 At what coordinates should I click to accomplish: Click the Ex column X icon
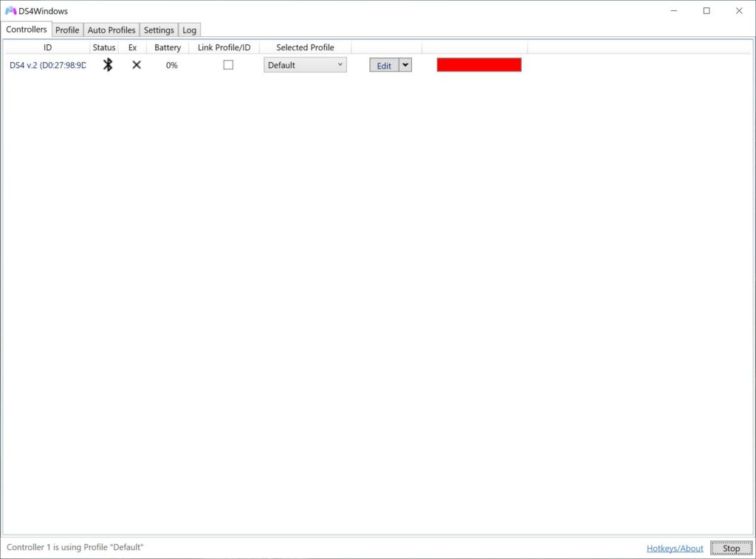(137, 65)
